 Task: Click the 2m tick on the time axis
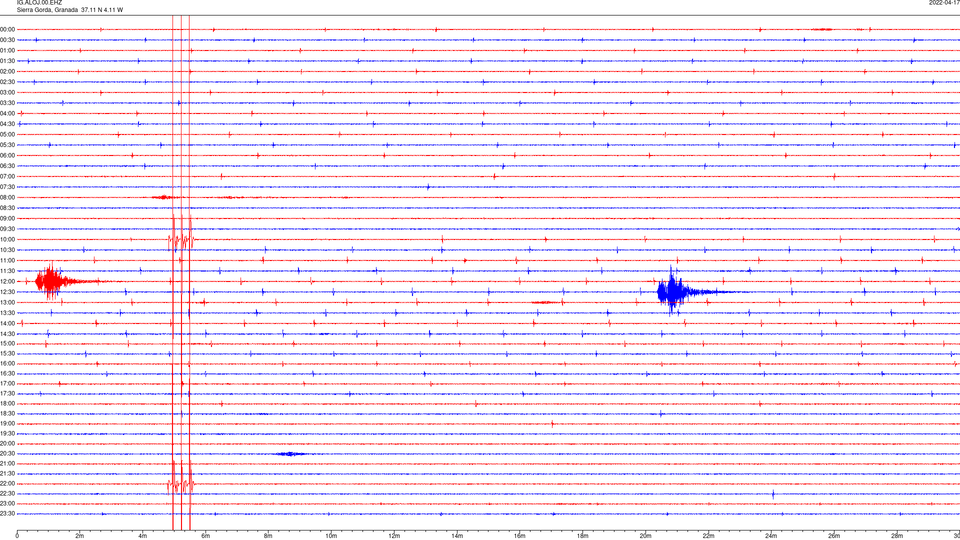[x=80, y=536]
